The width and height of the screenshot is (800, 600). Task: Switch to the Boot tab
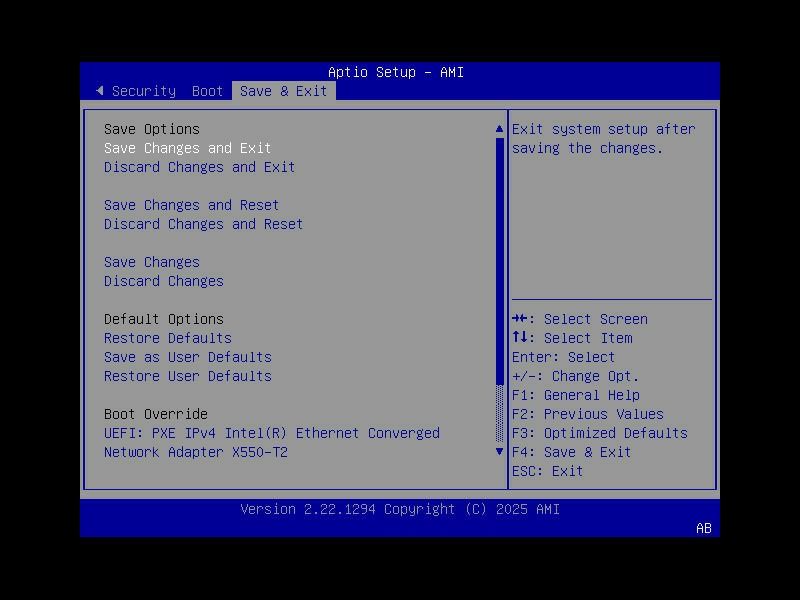[x=207, y=91]
